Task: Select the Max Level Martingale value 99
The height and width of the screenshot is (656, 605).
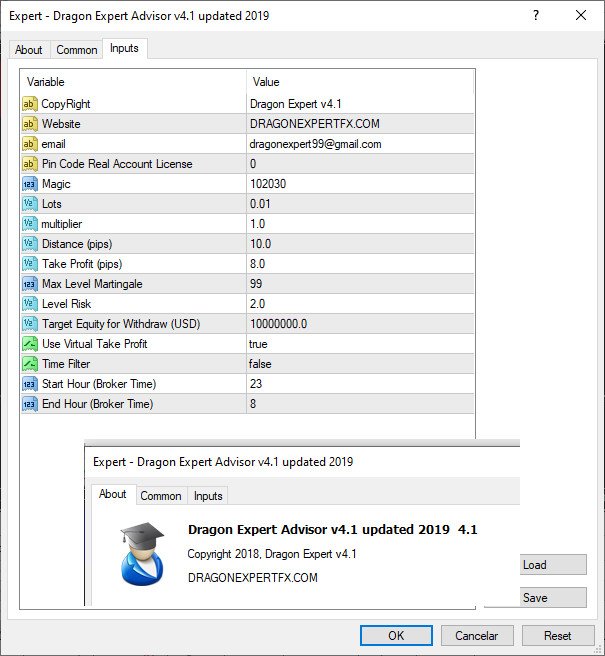Action: coord(361,284)
